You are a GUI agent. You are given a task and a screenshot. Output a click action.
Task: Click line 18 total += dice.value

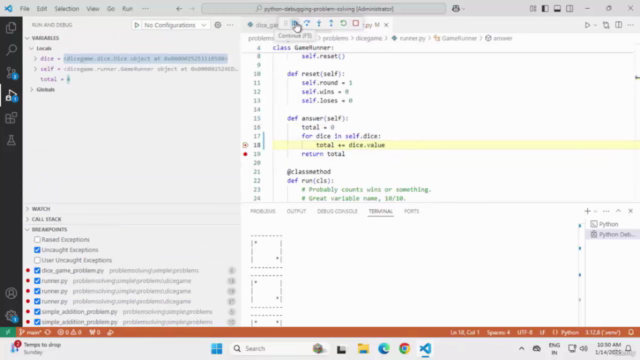click(x=350, y=145)
